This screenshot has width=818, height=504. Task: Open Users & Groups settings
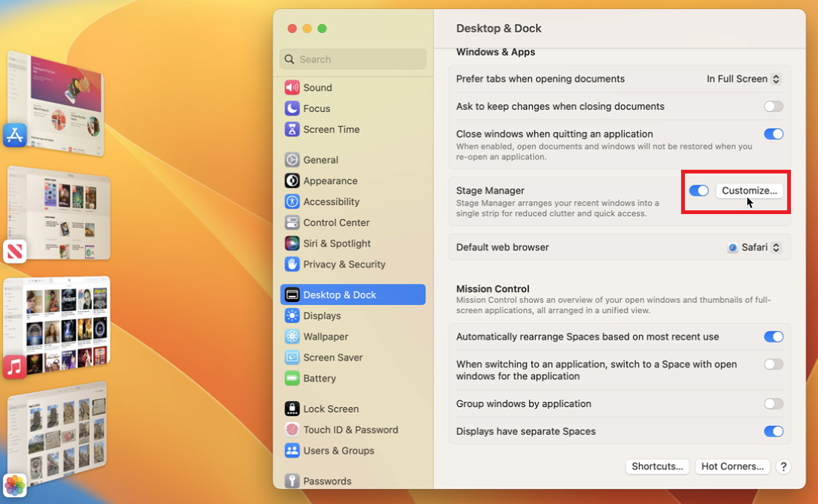click(293, 451)
